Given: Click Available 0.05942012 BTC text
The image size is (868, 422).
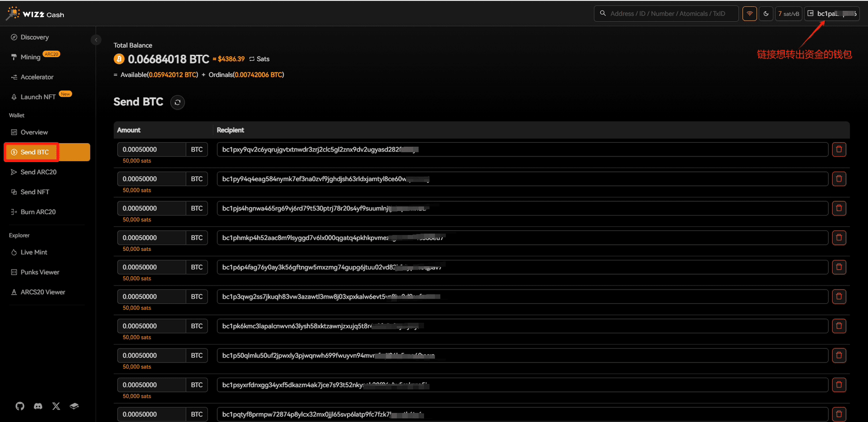Looking at the screenshot, I should coord(160,75).
